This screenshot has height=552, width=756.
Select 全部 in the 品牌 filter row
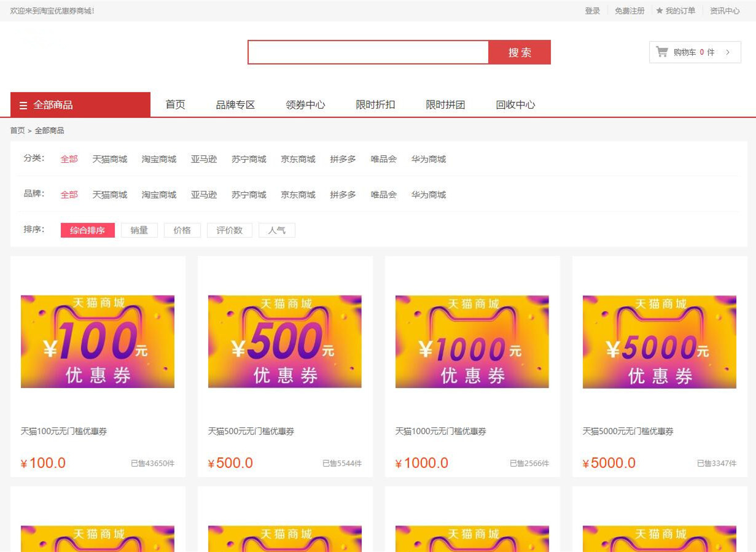69,195
